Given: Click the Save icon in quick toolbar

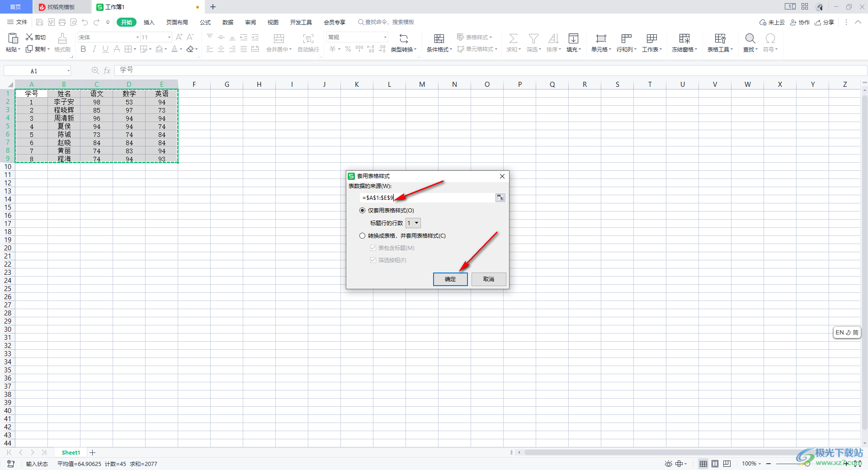Looking at the screenshot, I should [x=39, y=22].
